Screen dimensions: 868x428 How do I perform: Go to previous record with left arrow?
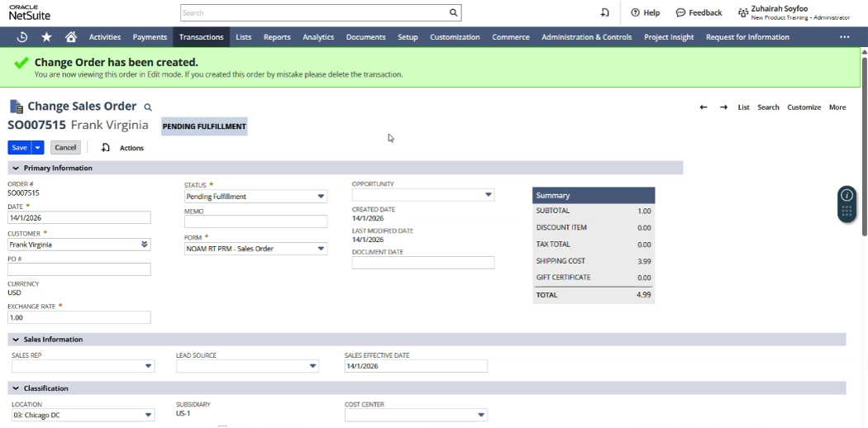pos(703,107)
